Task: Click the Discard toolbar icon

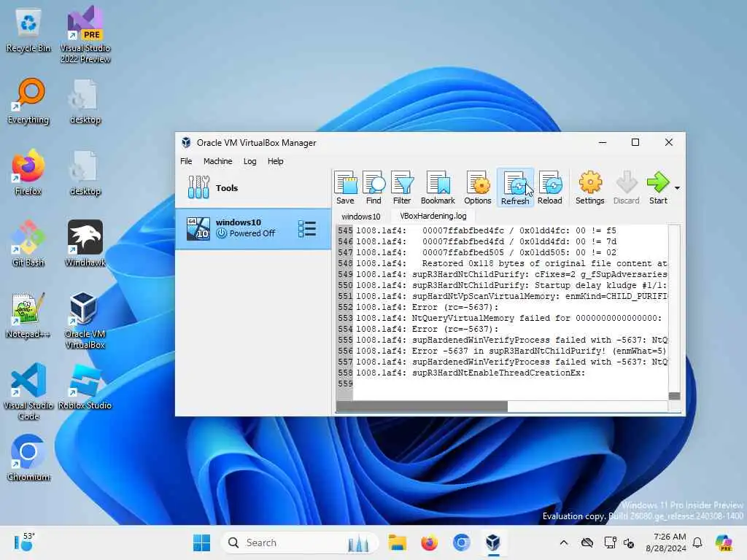Action: [626, 187]
